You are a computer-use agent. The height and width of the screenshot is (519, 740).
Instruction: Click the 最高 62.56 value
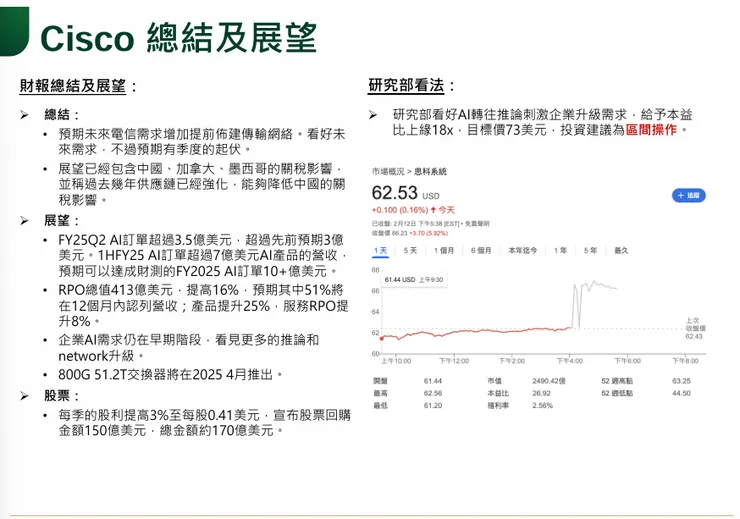433,393
